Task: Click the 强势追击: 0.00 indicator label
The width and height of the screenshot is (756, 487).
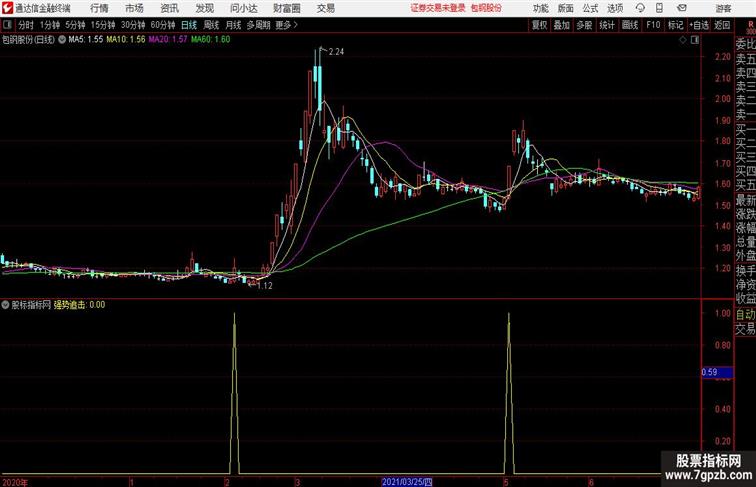Action: click(79, 305)
